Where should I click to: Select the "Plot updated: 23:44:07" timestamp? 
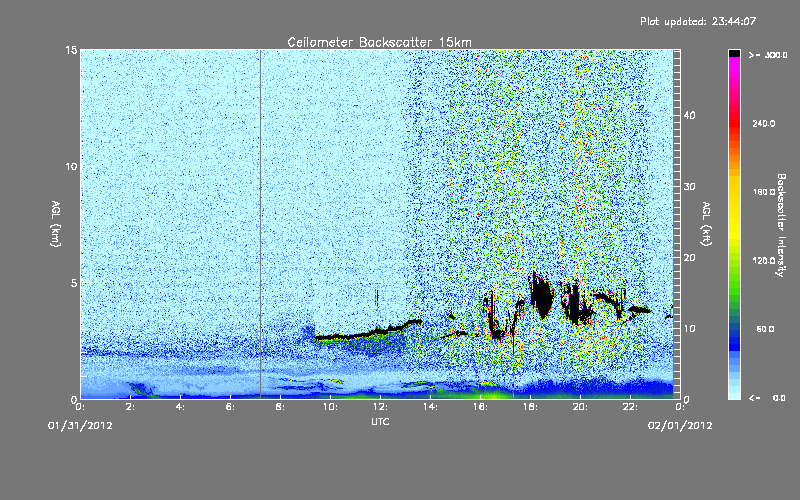698,21
